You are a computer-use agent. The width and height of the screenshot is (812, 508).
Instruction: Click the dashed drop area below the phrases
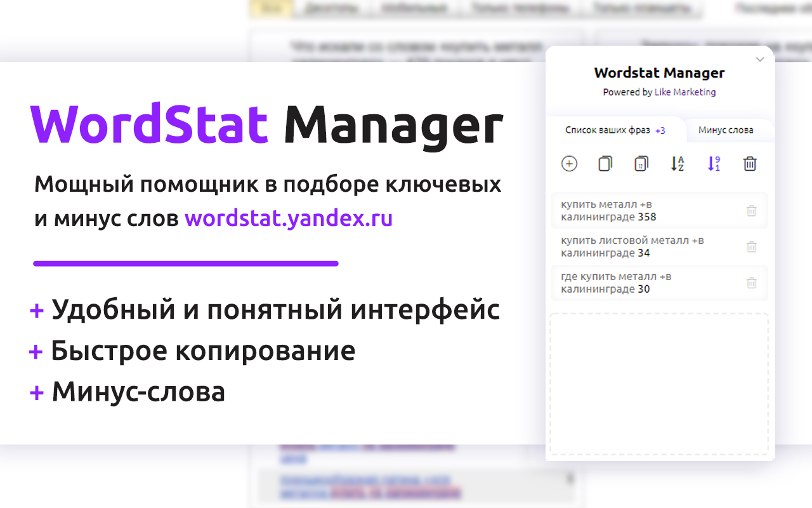point(659,384)
